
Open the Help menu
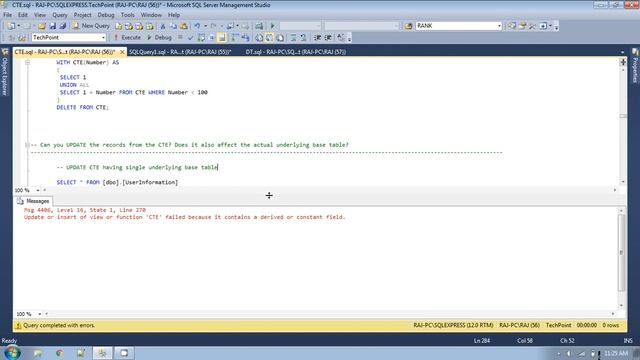point(174,15)
